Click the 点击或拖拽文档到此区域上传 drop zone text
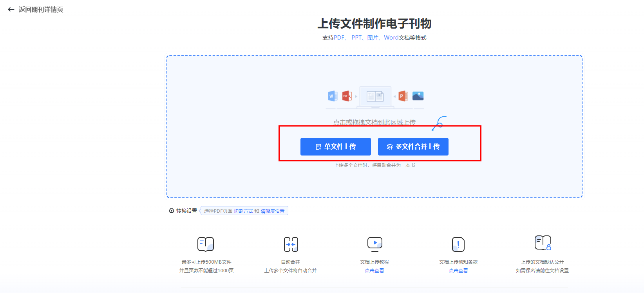Screen dimensions: 644x293 tap(374, 122)
